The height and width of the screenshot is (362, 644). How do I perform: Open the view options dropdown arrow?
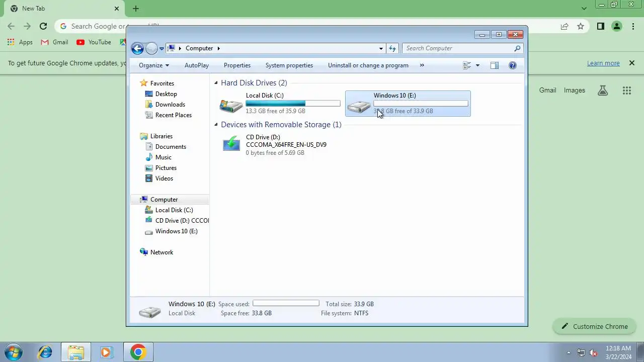click(477, 65)
